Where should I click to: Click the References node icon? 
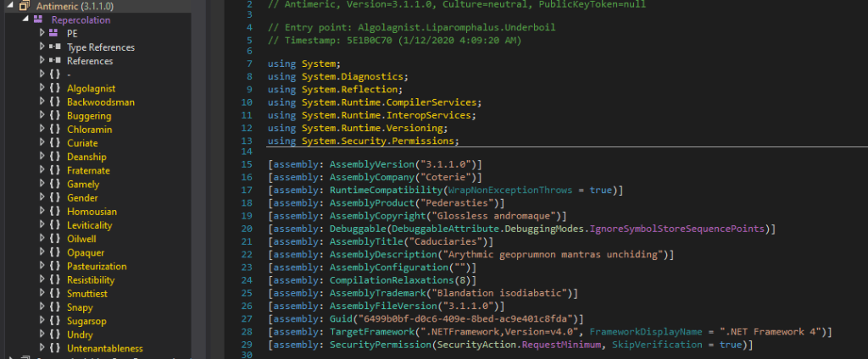coord(54,61)
